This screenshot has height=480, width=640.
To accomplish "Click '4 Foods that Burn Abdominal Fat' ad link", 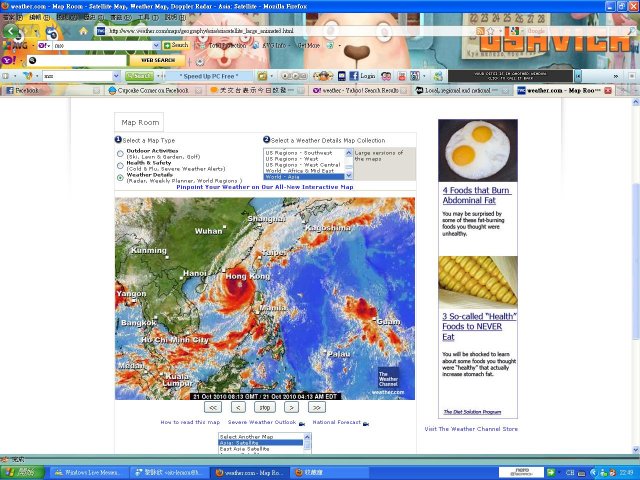I will (x=478, y=193).
